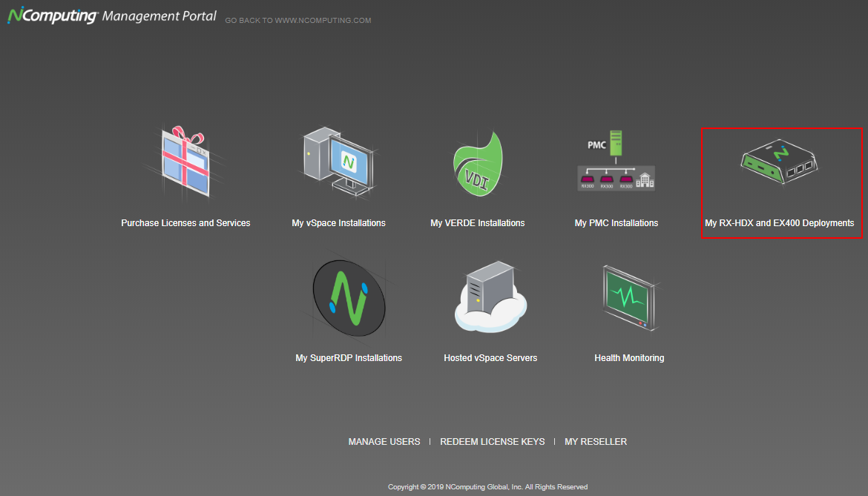Select REDEEM LICENSE KEYS footer item
868x496 pixels.
click(x=492, y=442)
